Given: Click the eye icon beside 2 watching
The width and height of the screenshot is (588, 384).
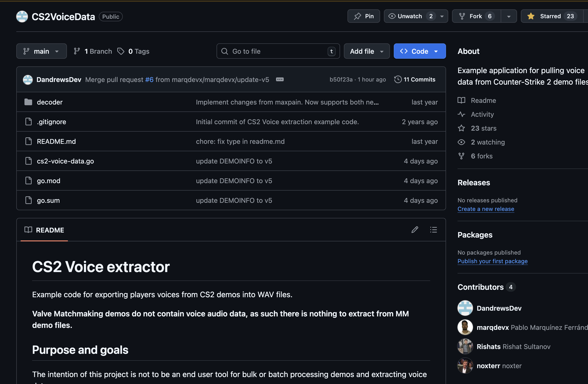Looking at the screenshot, I should click(461, 142).
